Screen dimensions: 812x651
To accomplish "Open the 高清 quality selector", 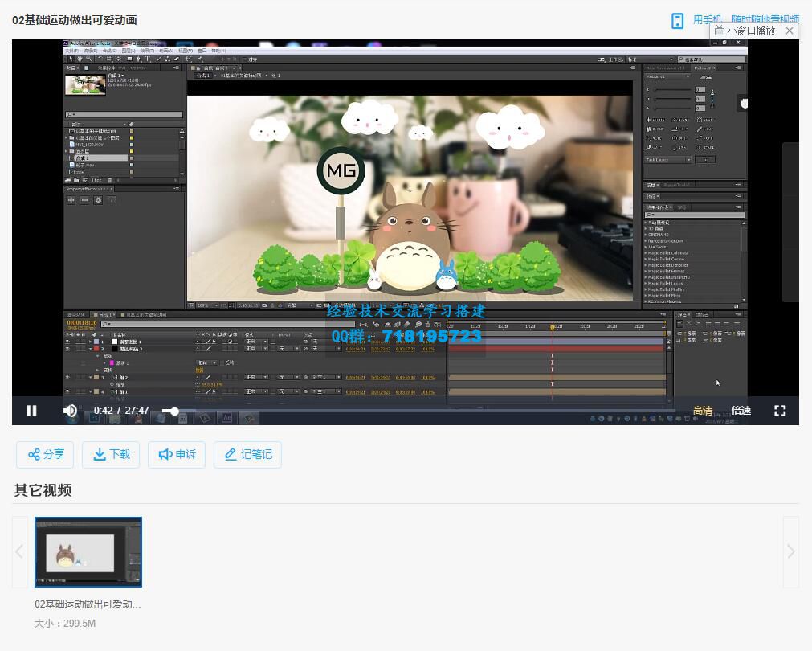I will click(x=703, y=411).
